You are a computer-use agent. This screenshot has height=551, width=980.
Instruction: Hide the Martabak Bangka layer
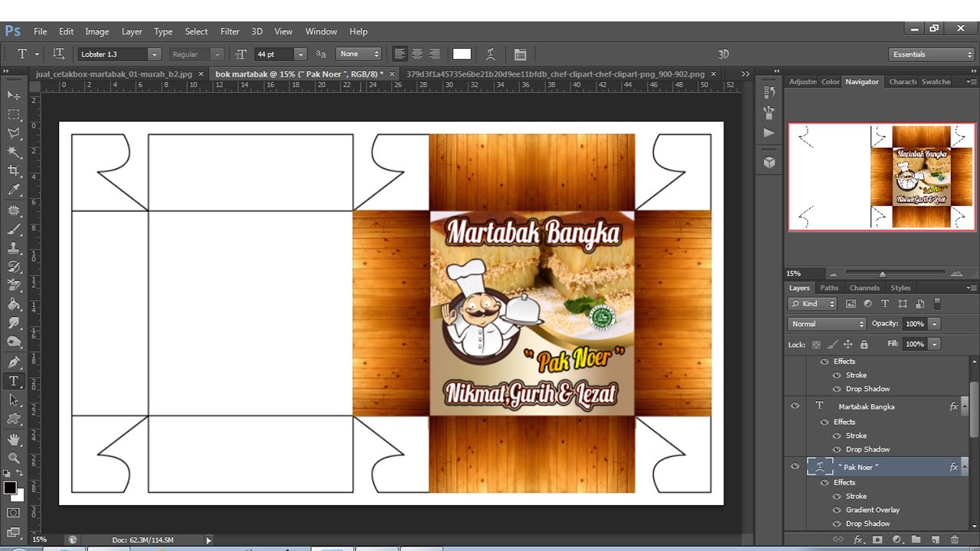pyautogui.click(x=795, y=406)
